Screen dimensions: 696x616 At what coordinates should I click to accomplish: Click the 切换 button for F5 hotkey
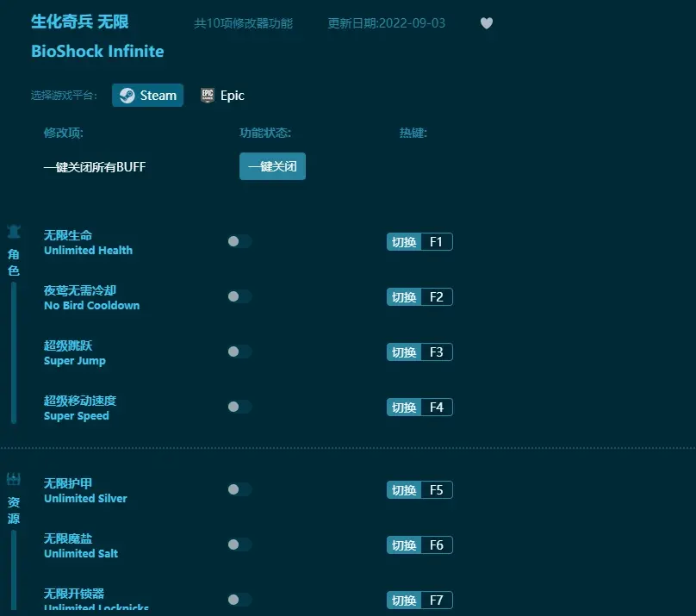coord(404,490)
